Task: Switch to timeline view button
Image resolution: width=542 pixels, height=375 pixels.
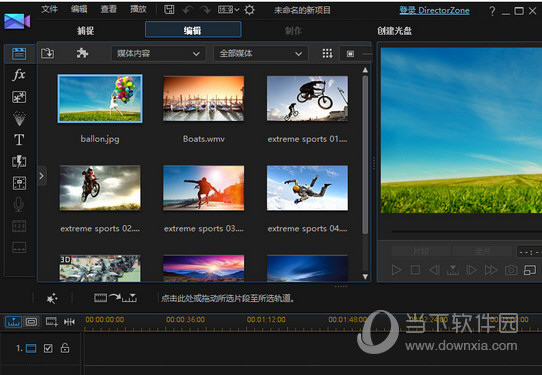Action: (x=13, y=322)
